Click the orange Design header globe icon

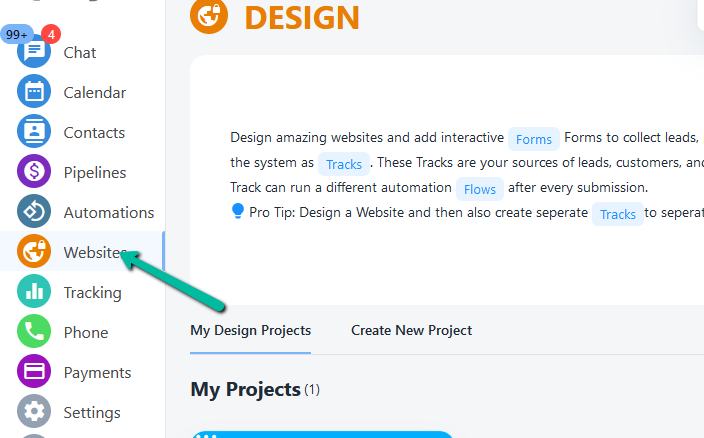[211, 17]
